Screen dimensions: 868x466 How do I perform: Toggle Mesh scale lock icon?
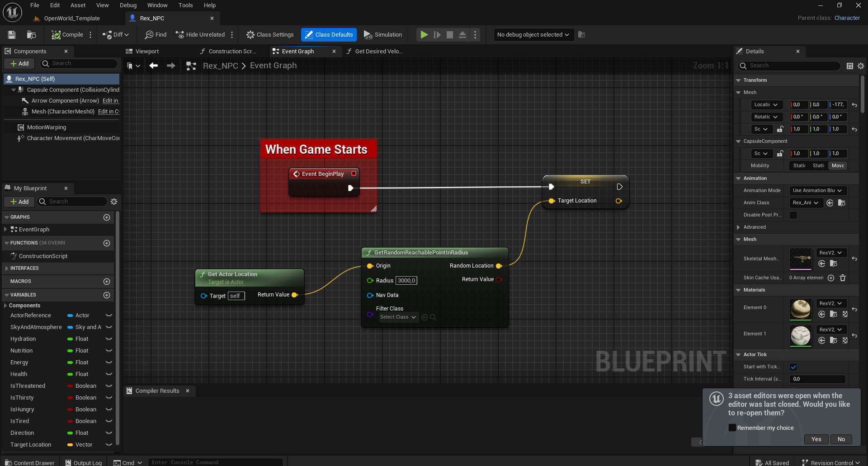[780, 129]
